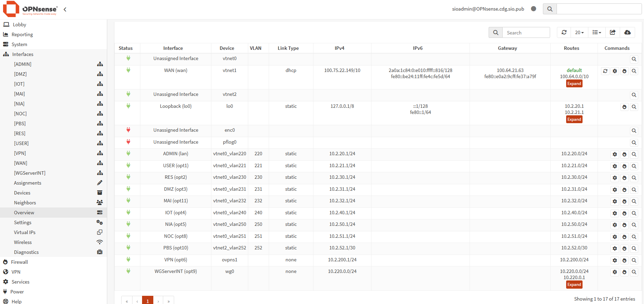The image size is (644, 304).
Task: Click the cloud download icon
Action: 627,32
